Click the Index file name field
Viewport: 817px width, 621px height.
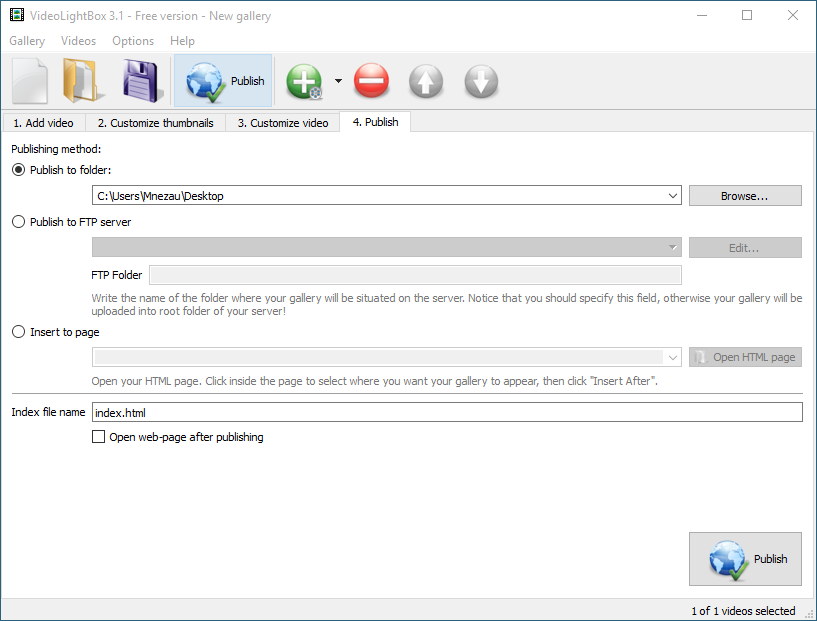(447, 412)
